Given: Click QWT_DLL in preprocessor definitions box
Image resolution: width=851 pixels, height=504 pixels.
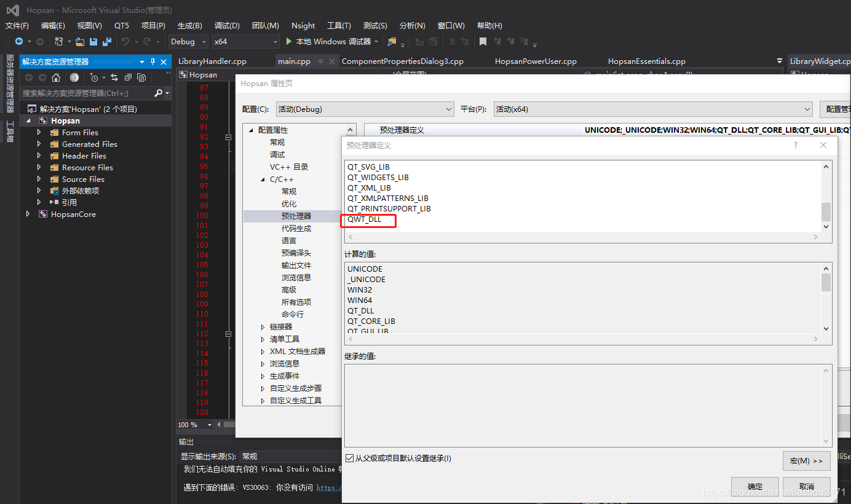Looking at the screenshot, I should click(365, 219).
